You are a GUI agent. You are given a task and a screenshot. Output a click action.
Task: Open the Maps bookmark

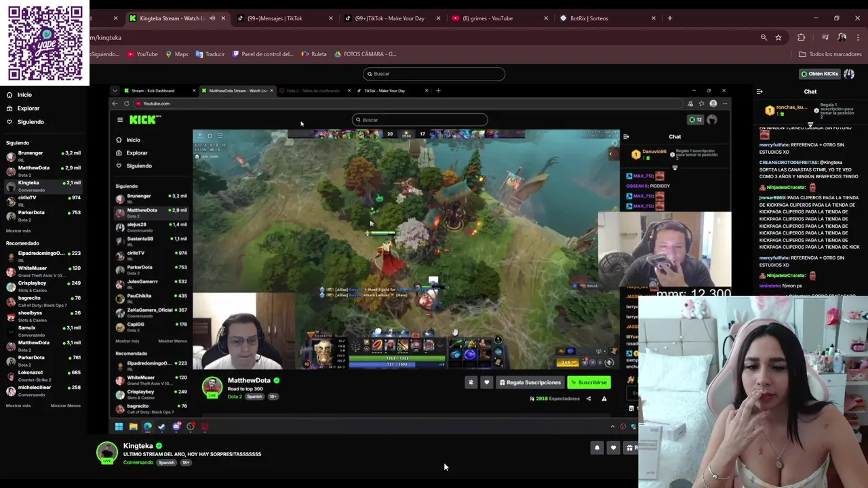177,54
